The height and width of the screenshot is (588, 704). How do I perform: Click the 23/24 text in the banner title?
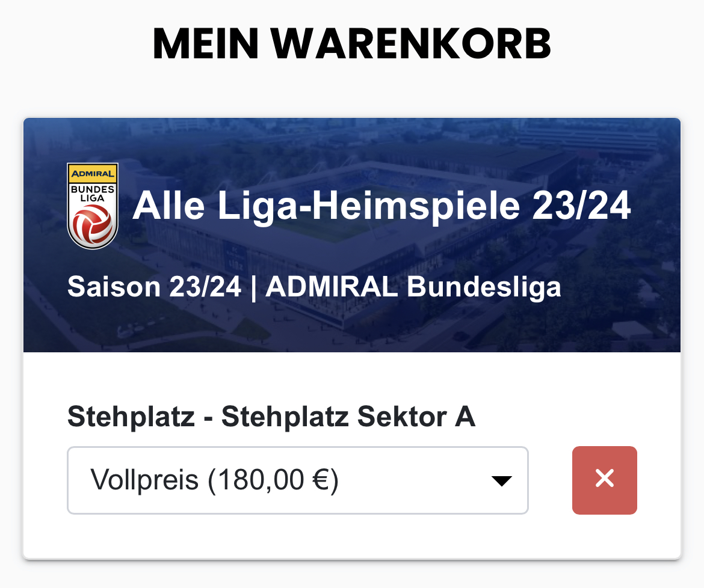(581, 206)
